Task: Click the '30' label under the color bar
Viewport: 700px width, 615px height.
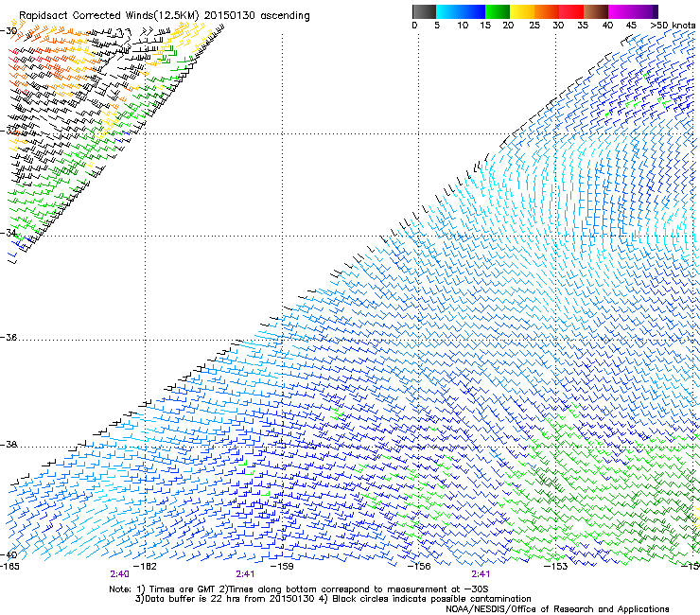Action: point(558,26)
